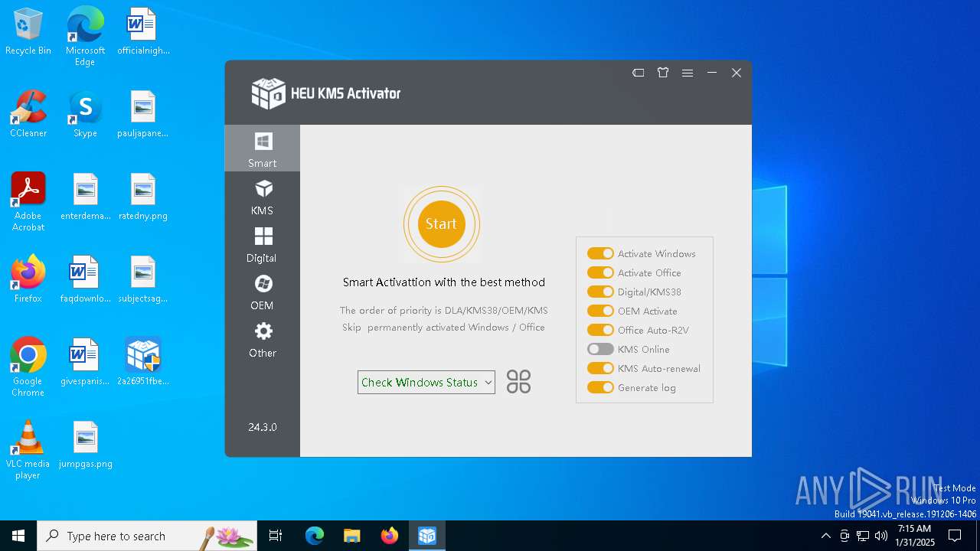The image size is (980, 551).
Task: Select VLC media player desktop shortcut
Action: point(28,450)
